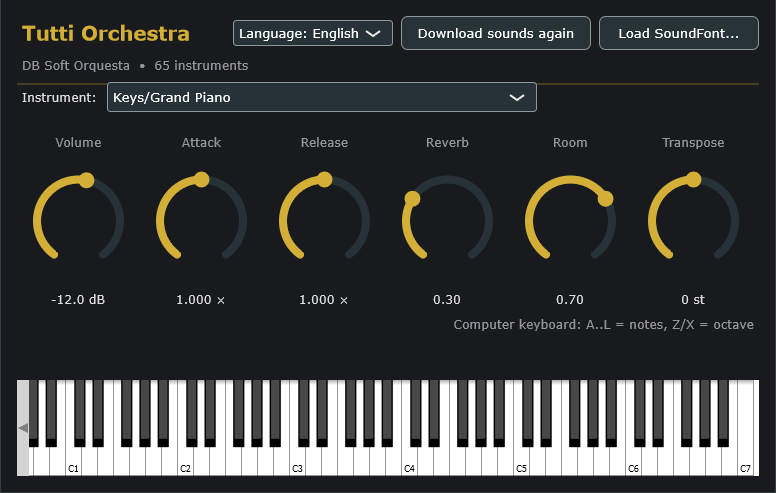Viewport: 776px width, 493px height.
Task: Click the Reverb knob handle
Action: [x=412, y=199]
